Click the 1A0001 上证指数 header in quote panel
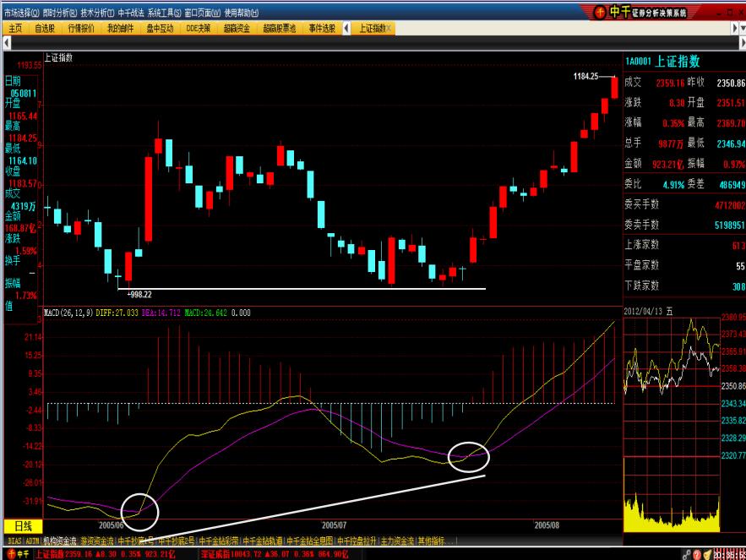This screenshot has height=560, width=746. coord(663,61)
